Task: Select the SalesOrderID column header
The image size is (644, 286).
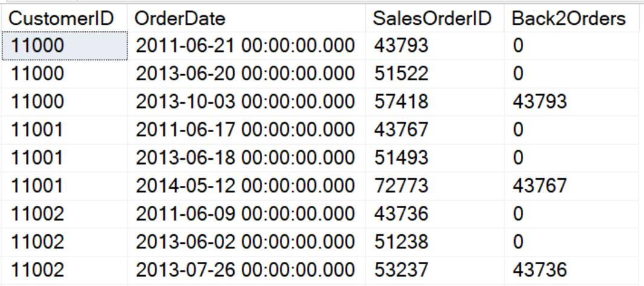Action: pos(435,19)
